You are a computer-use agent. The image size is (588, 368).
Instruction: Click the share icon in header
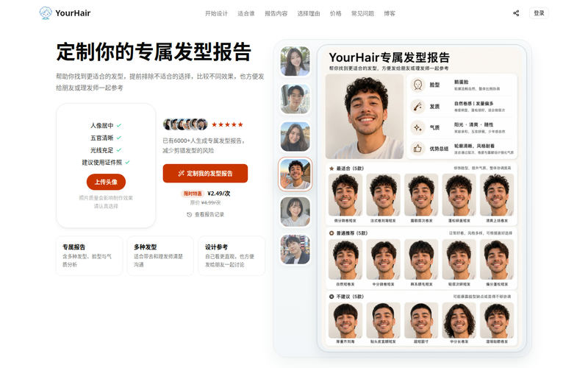point(516,13)
